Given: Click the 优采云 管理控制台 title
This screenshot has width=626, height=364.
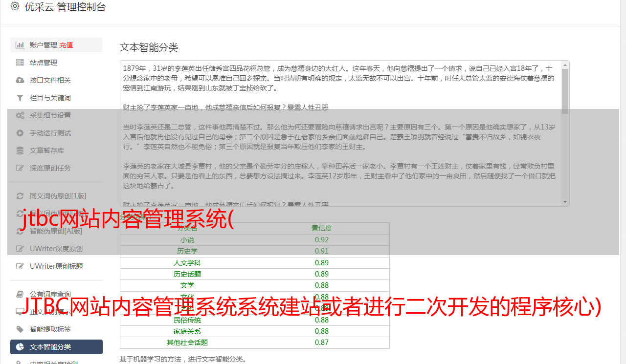Looking at the screenshot, I should coord(65,7).
